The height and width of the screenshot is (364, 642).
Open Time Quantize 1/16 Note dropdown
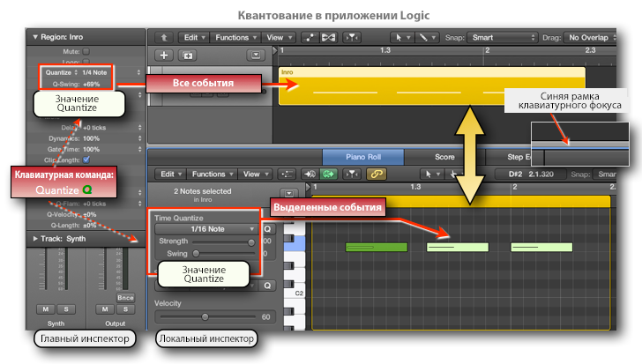(206, 229)
